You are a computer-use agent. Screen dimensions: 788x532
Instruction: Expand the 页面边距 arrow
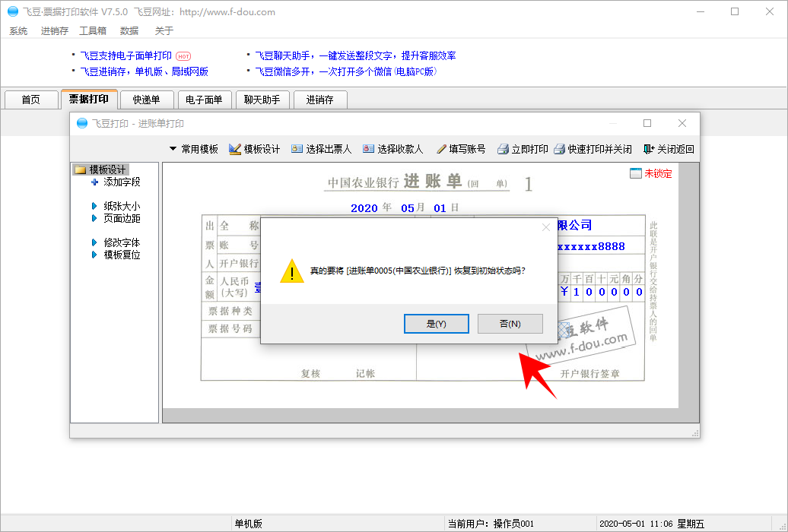click(x=94, y=218)
